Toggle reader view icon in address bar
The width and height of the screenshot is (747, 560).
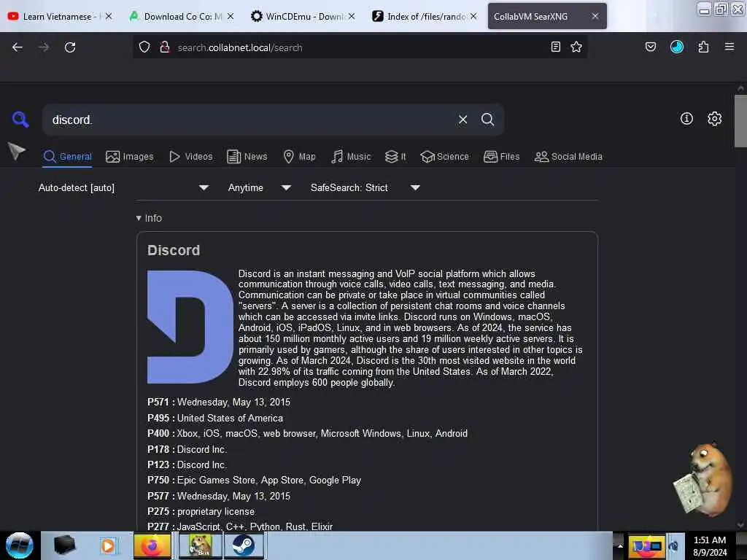tap(555, 47)
